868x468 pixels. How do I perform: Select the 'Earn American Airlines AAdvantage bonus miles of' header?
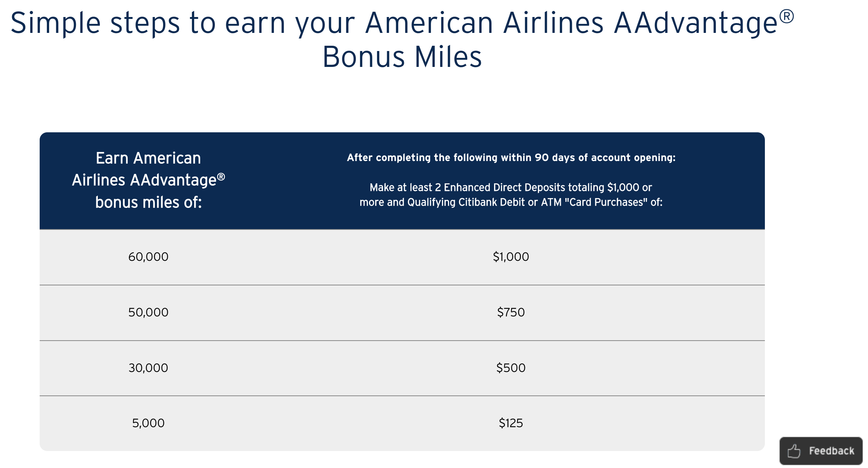point(148,180)
